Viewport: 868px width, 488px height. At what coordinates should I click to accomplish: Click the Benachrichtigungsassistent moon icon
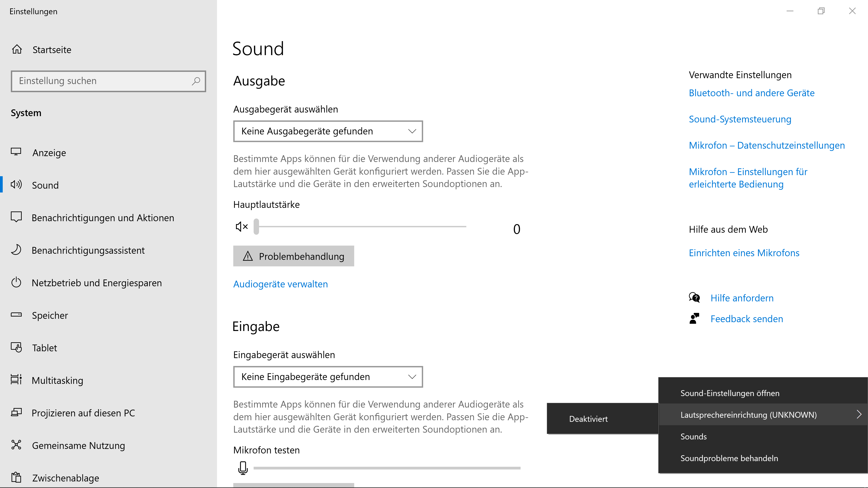pos(16,250)
